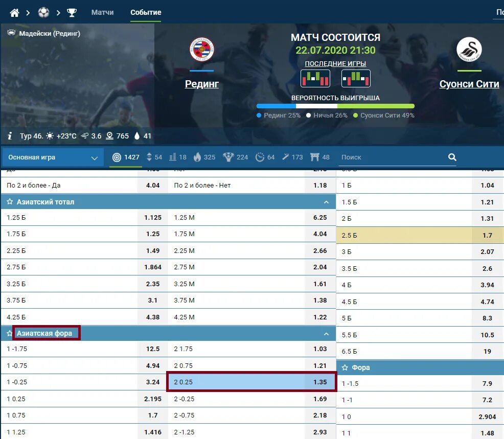Viewport: 504px width, 439px height.
Task: Switch to the Матчи tab
Action: pyautogui.click(x=102, y=12)
